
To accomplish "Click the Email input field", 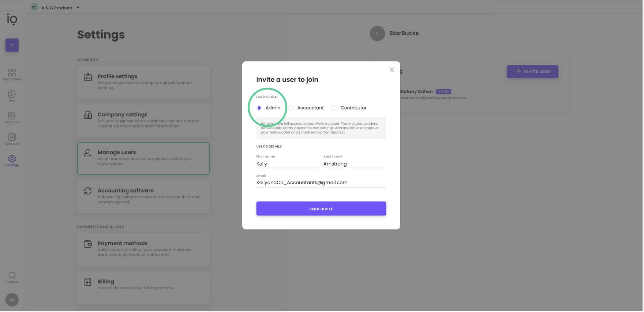I will [321, 183].
